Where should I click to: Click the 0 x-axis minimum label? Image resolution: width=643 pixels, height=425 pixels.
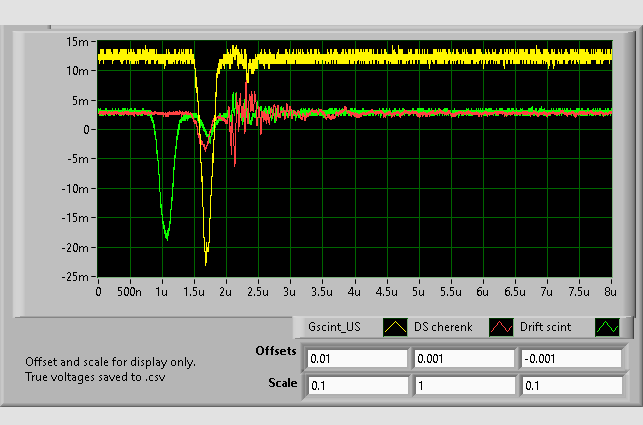[x=98, y=292]
